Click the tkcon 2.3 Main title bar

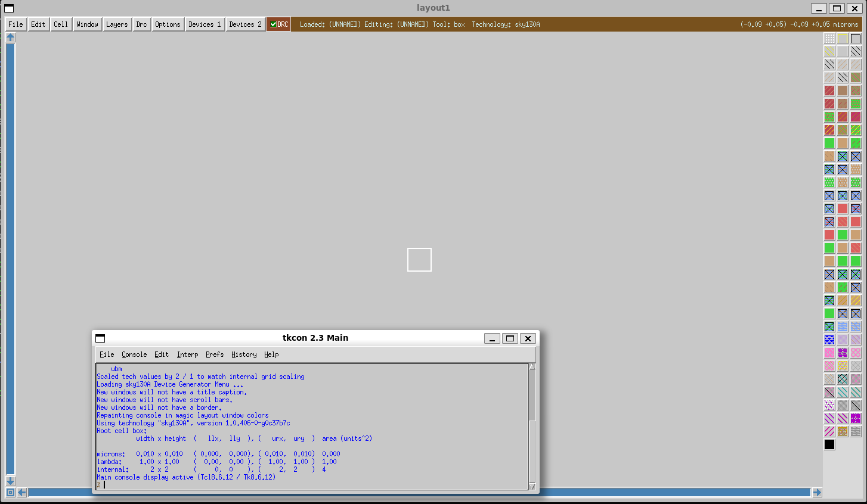coord(315,338)
